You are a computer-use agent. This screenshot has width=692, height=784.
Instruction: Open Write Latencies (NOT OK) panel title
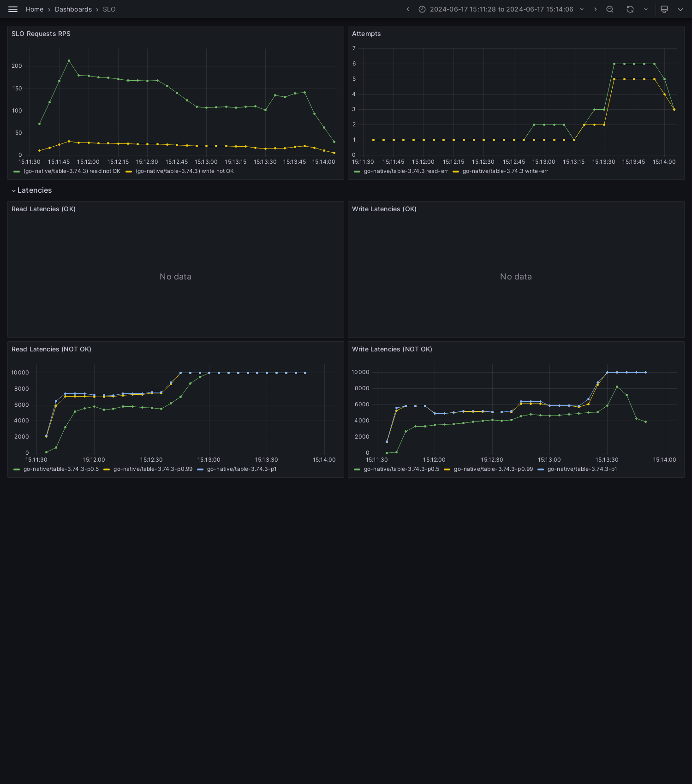tap(392, 349)
